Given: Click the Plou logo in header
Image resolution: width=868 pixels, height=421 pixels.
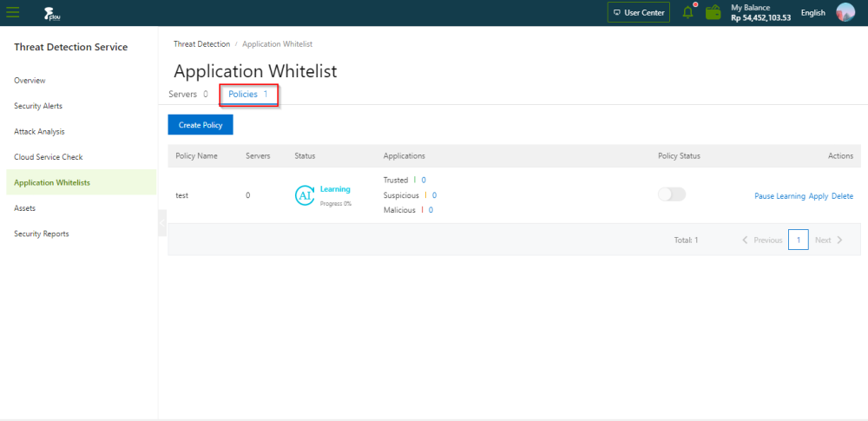Looking at the screenshot, I should [x=52, y=13].
